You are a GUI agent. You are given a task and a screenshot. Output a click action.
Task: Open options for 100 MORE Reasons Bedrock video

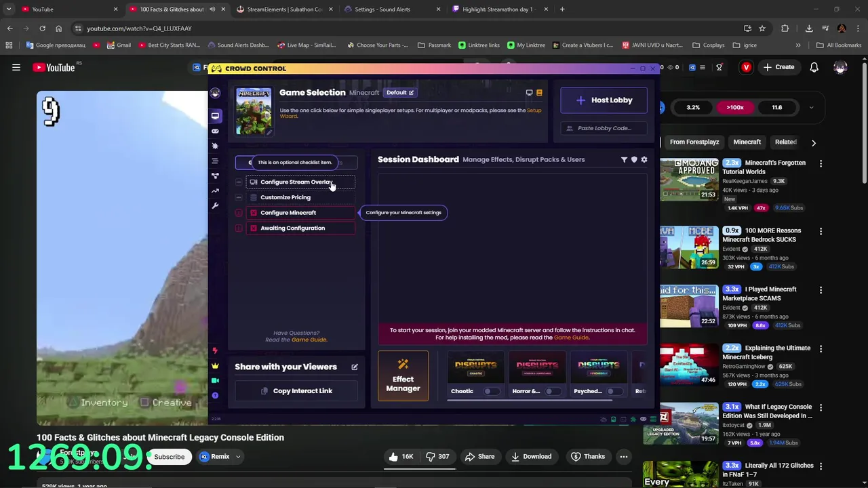[x=821, y=231]
